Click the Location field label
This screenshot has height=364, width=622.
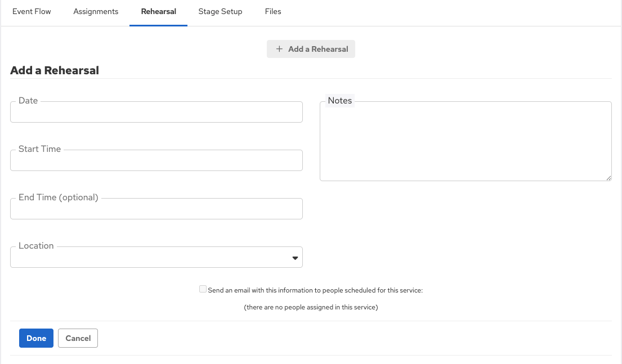(x=36, y=246)
